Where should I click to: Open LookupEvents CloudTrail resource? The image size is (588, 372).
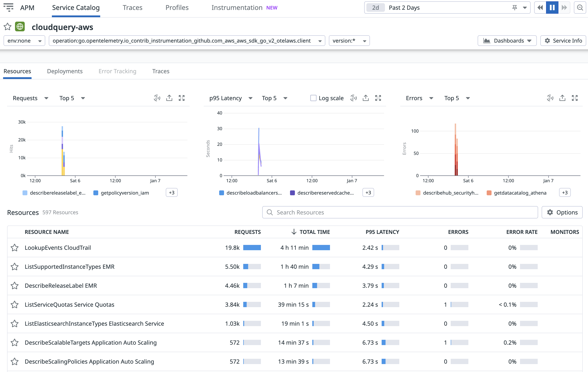click(58, 248)
